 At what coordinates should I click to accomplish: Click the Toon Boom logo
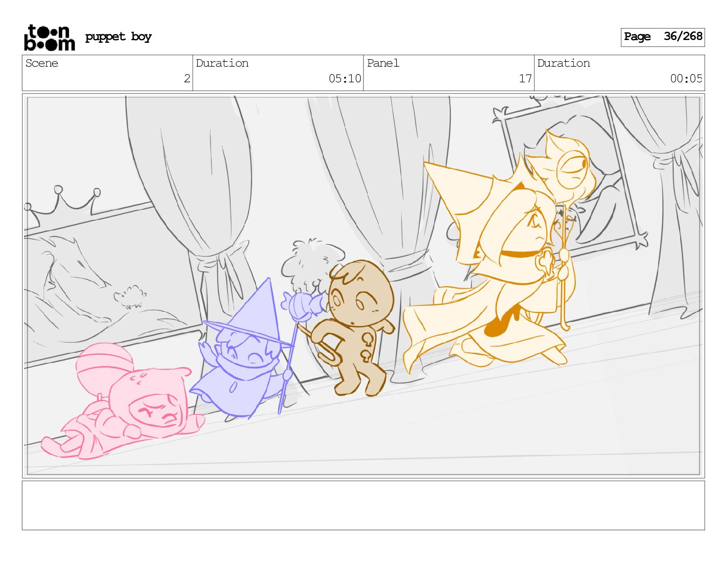coord(49,37)
